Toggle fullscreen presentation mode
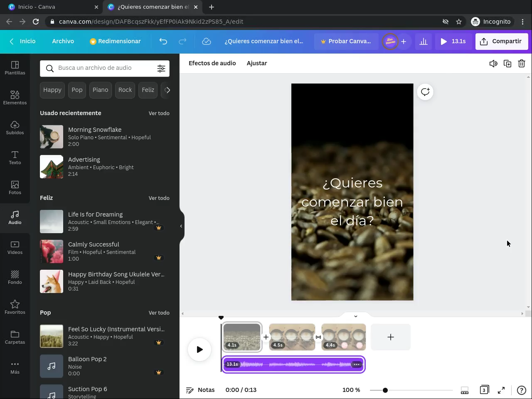532x399 pixels. pyautogui.click(x=501, y=390)
